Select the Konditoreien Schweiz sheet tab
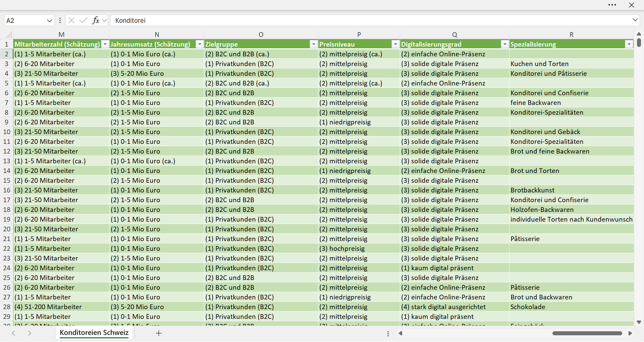 pos(94,333)
